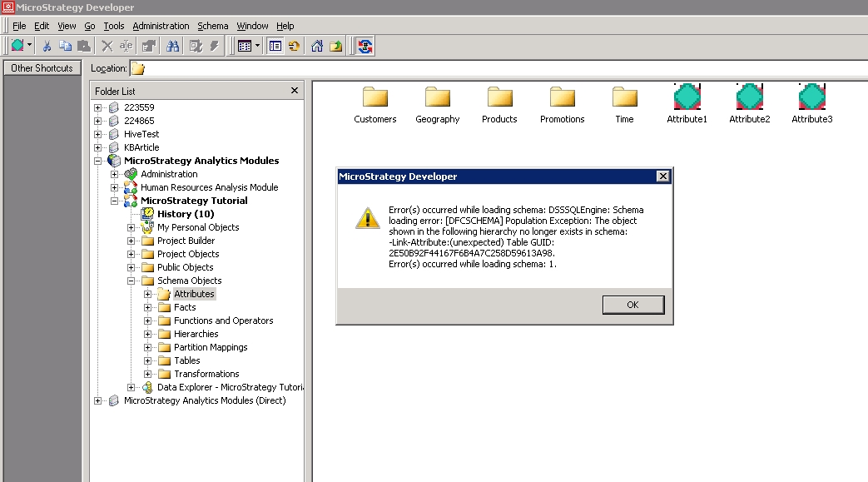Open the Schema menu
Viewport: 868px width, 482px height.
point(212,26)
